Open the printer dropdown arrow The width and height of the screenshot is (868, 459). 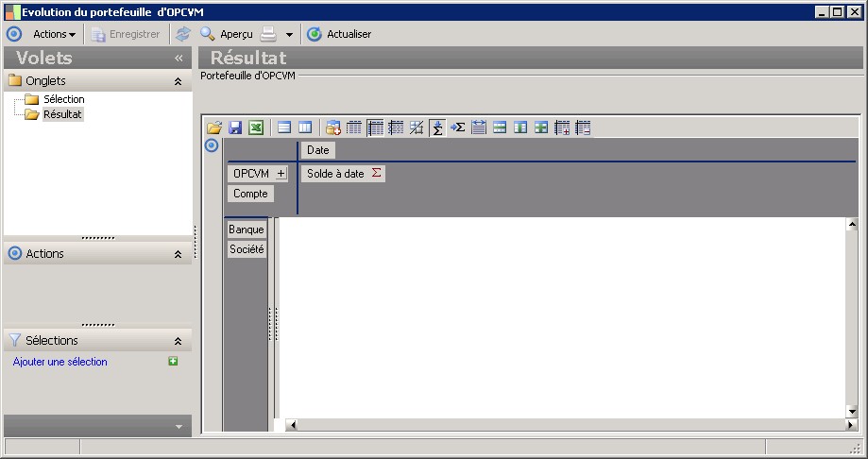[289, 34]
